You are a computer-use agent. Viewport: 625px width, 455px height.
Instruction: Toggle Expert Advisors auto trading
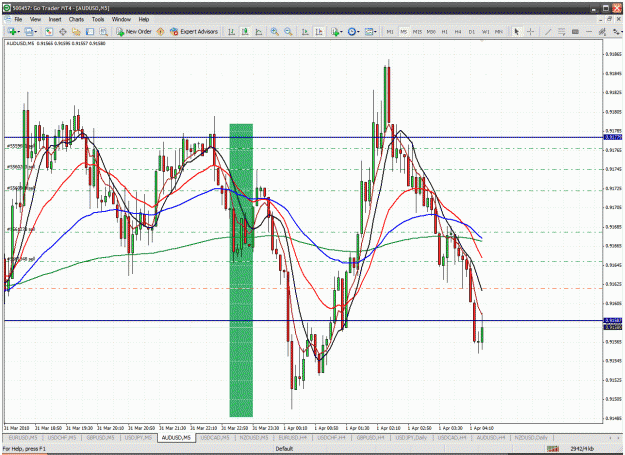(194, 31)
